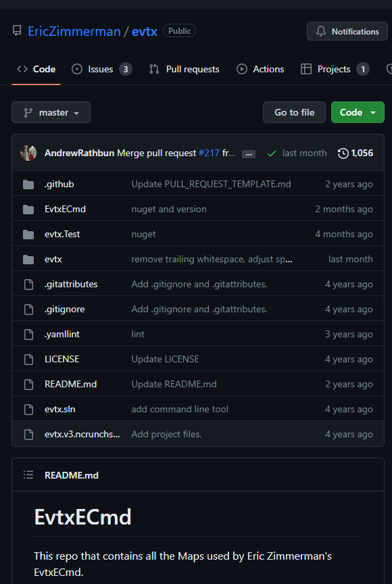
Task: Click the evtx folder icon
Action: [28, 260]
